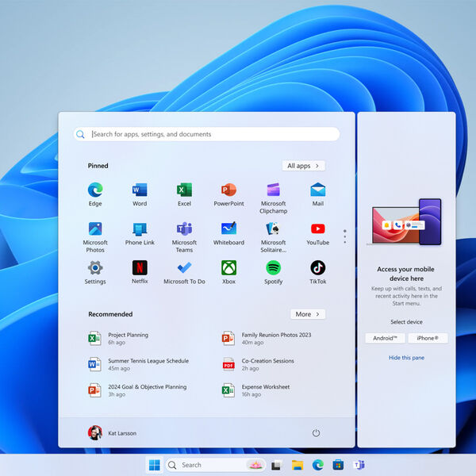476x476 pixels.
Task: Launch Microsoft Clipchamp
Action: coord(273,190)
